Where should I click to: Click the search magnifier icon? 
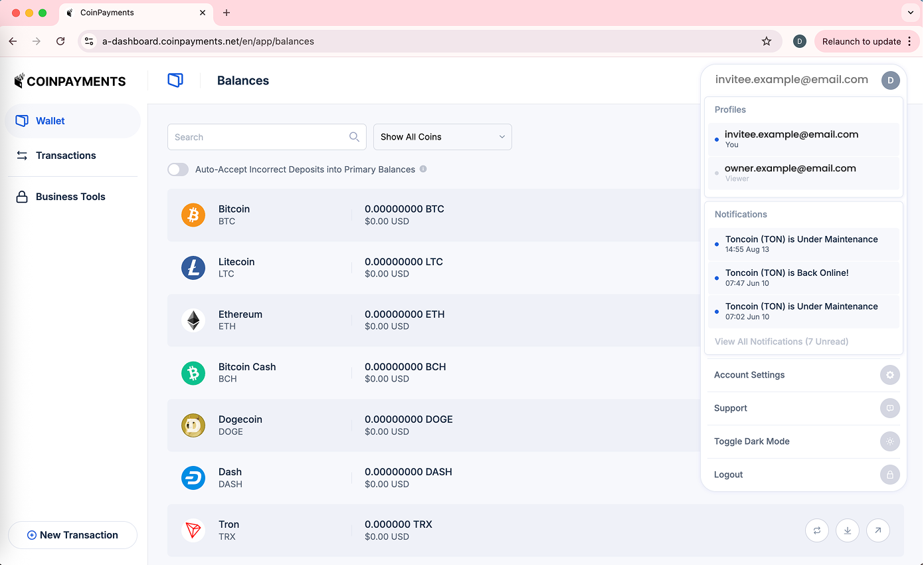coord(354,137)
